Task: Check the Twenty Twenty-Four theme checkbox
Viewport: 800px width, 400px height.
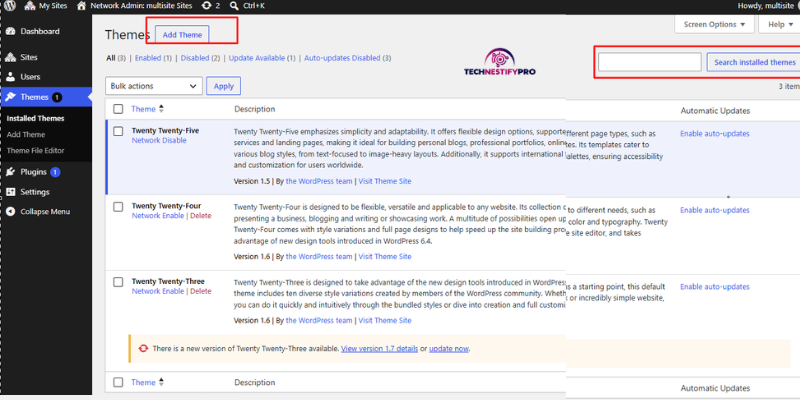Action: [x=118, y=207]
